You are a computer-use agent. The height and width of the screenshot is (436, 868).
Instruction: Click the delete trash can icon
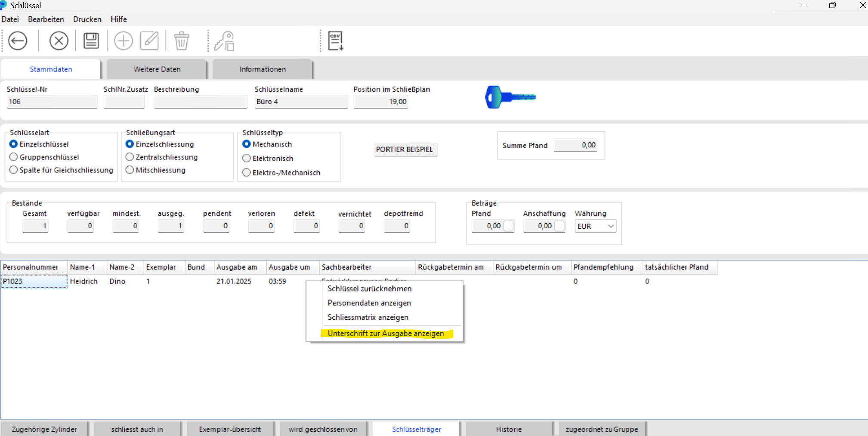[x=181, y=41]
